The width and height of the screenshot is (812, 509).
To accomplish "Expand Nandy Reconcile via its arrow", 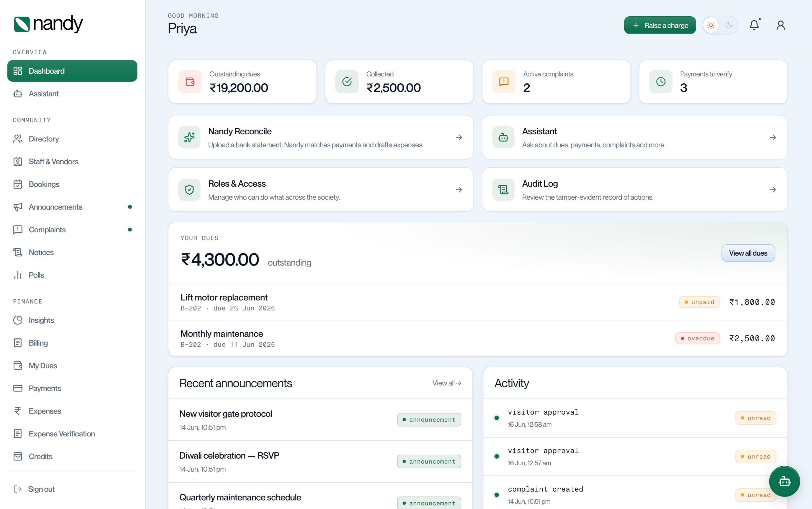I will [x=459, y=137].
